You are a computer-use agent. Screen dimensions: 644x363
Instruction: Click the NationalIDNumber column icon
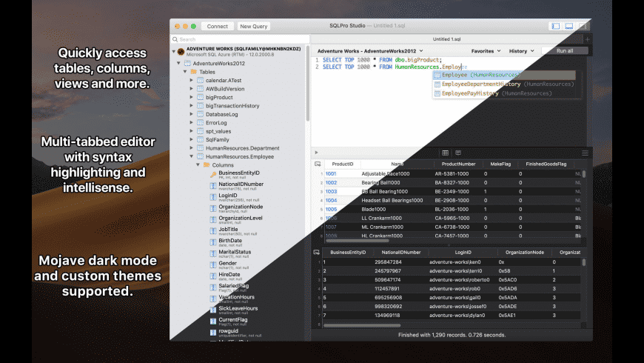tap(213, 186)
